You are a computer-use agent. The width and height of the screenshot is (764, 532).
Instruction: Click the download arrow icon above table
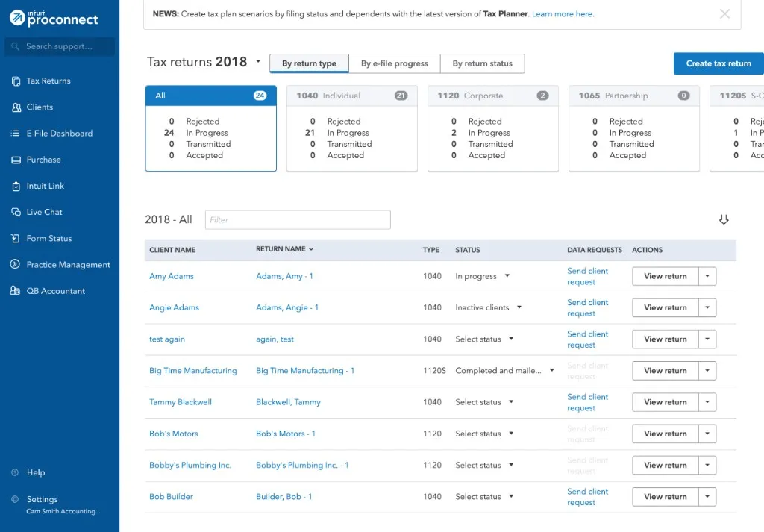coord(724,219)
